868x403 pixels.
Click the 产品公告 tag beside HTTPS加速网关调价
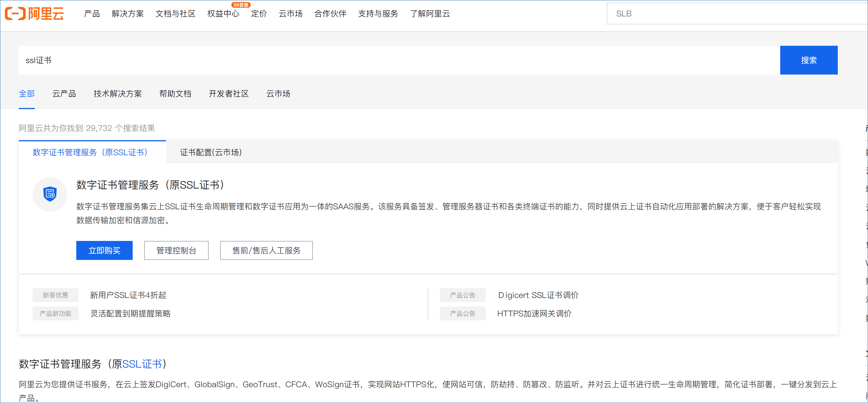[463, 313]
